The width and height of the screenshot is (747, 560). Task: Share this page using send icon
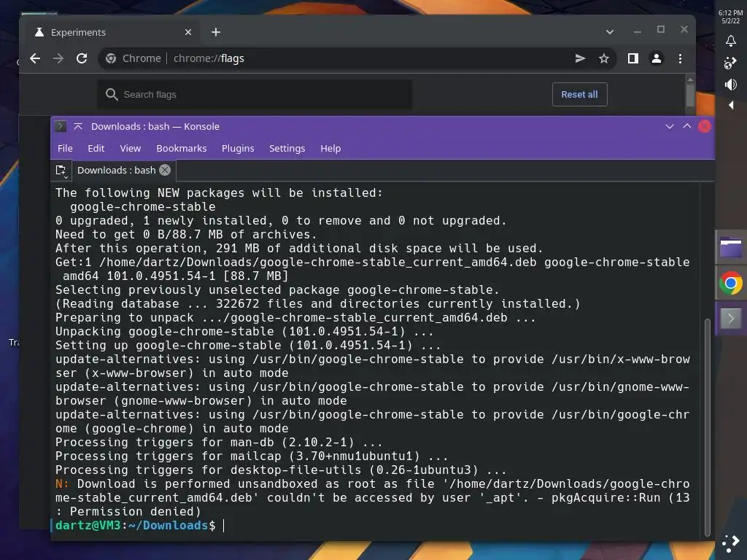580,58
